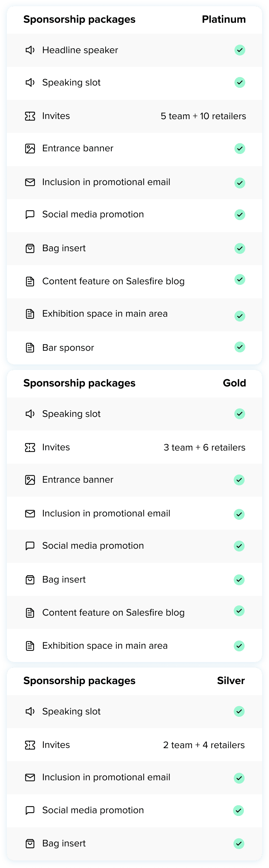Click the chat bubble icon in the Platinum section
Screen dimensions: 269x868
pyautogui.click(x=30, y=215)
